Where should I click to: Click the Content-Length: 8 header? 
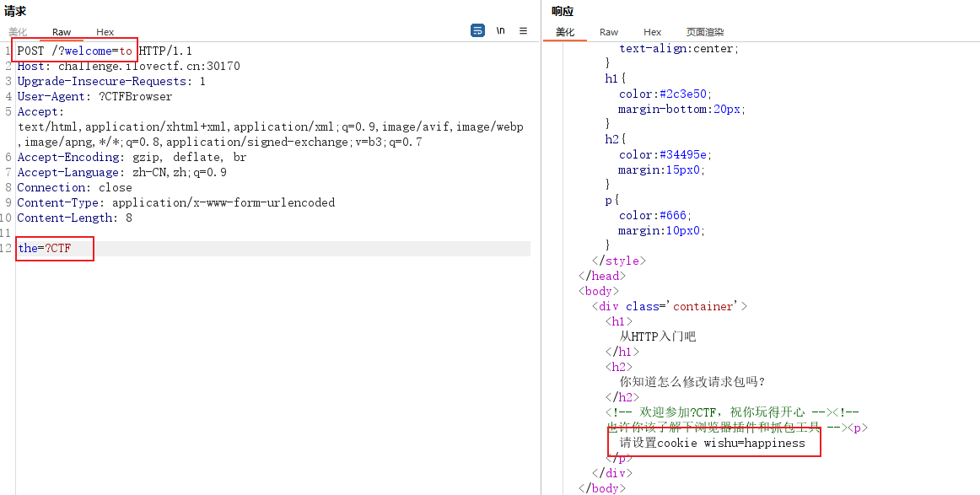coord(74,218)
